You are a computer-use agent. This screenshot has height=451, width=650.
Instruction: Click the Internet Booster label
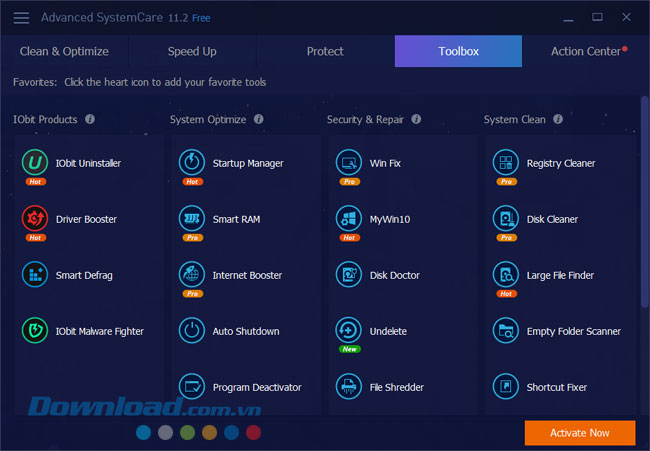pos(247,275)
